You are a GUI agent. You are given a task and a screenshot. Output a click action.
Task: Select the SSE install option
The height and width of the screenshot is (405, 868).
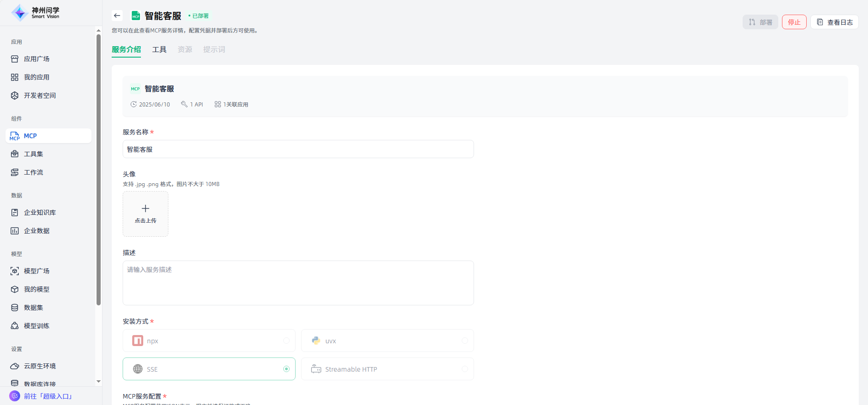pos(209,369)
